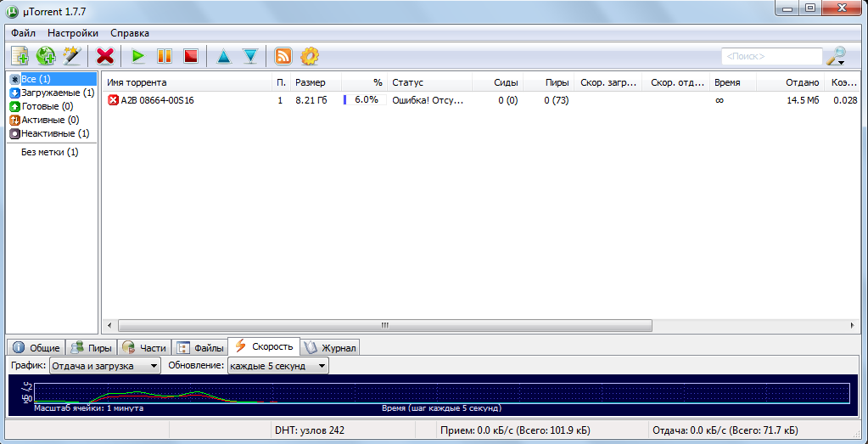
Task: Select the Загружаемые (1) category
Action: pyautogui.click(x=53, y=93)
